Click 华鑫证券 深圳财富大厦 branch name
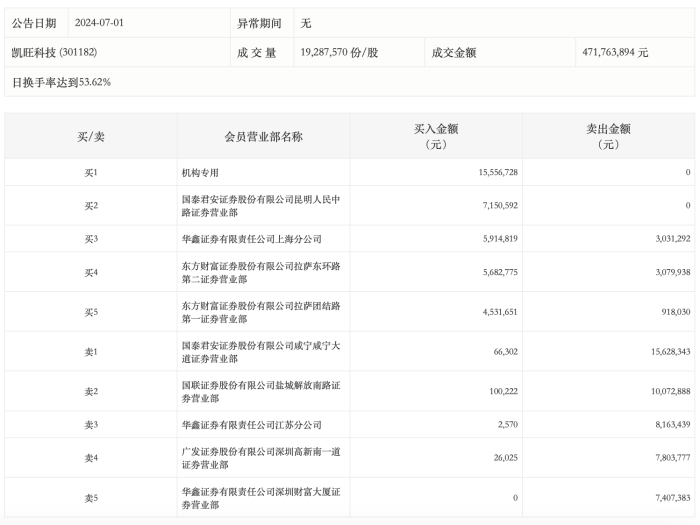 [261, 498]
